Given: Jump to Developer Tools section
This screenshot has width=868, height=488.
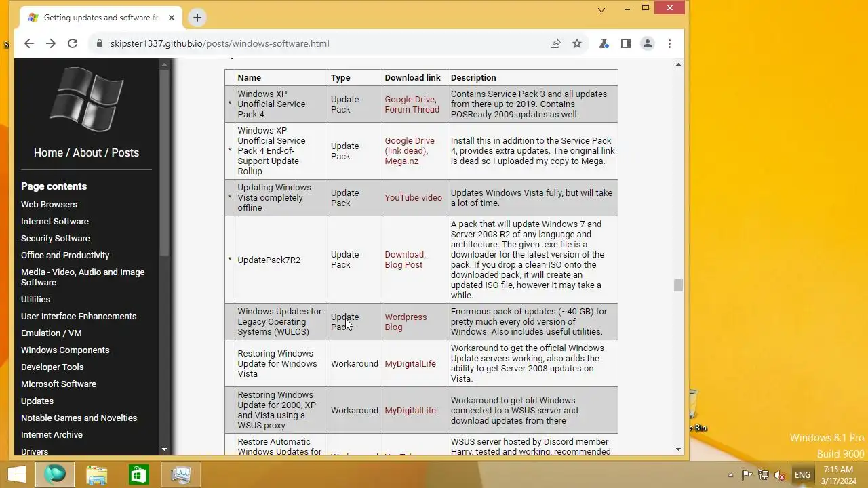Looking at the screenshot, I should pos(52,367).
